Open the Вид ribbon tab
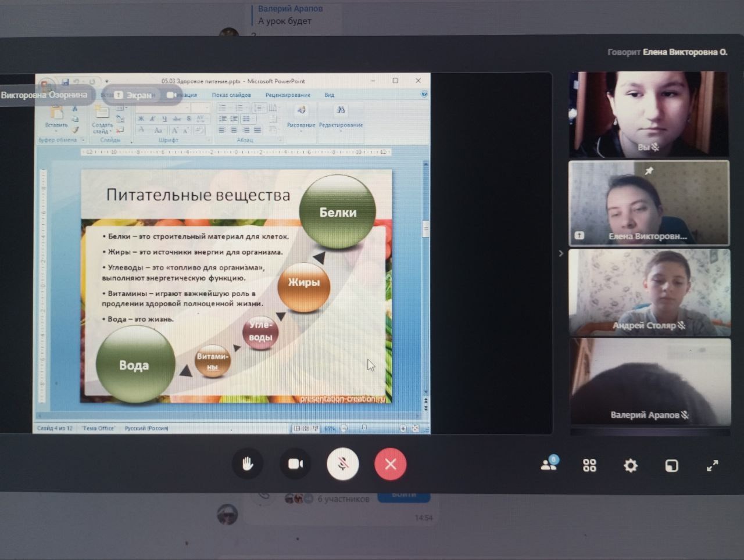The height and width of the screenshot is (560, 744). pos(329,95)
